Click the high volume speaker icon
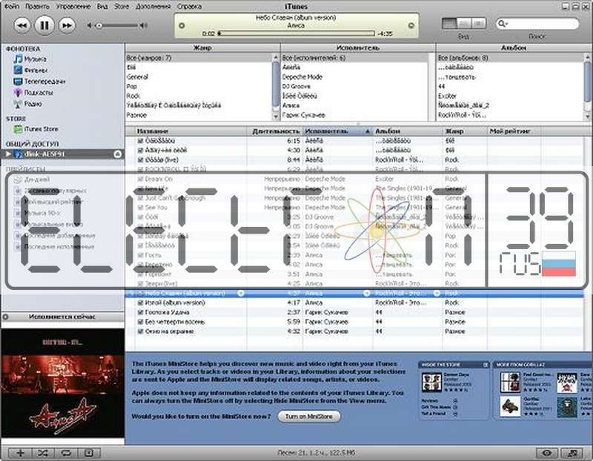 143,25
